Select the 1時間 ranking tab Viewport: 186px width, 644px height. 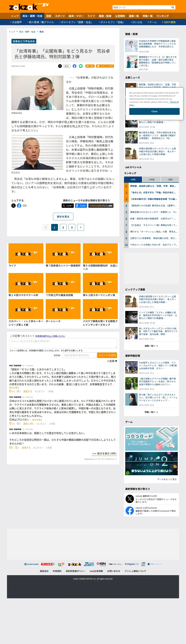(x=133, y=179)
